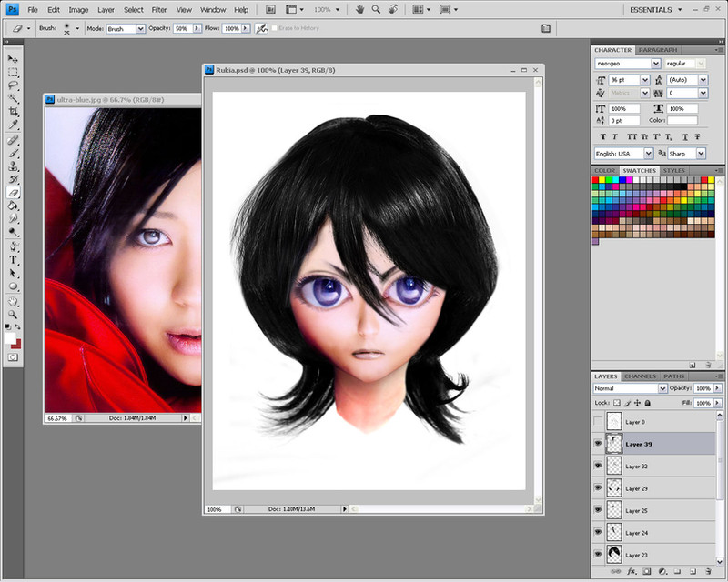The image size is (728, 582).
Task: Select the Eyedropper tool
Action: tap(13, 125)
